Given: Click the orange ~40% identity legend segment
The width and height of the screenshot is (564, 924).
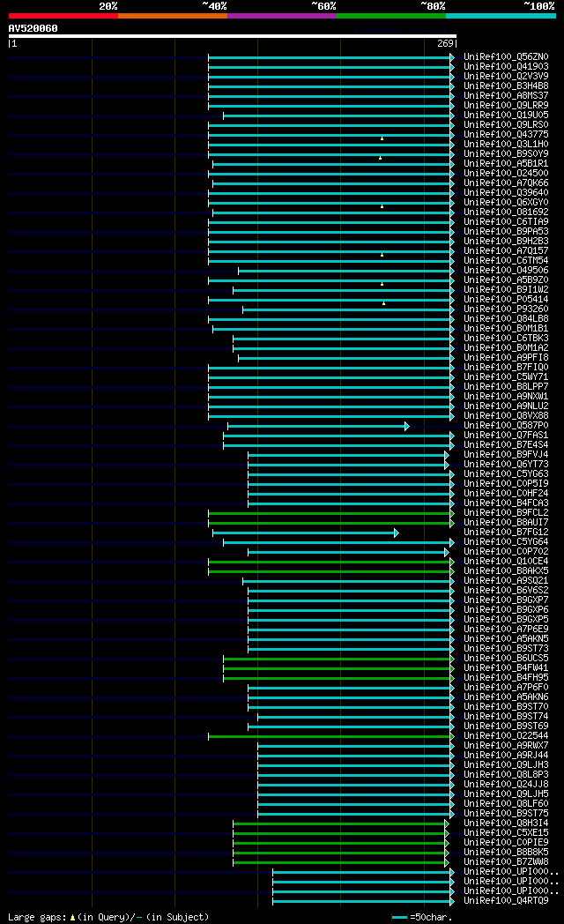Looking at the screenshot, I should tap(173, 16).
